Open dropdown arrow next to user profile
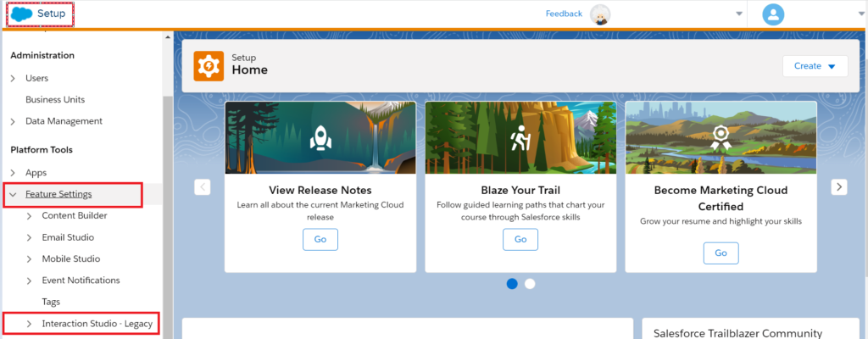Viewport: 868px width, 339px height. (x=861, y=14)
